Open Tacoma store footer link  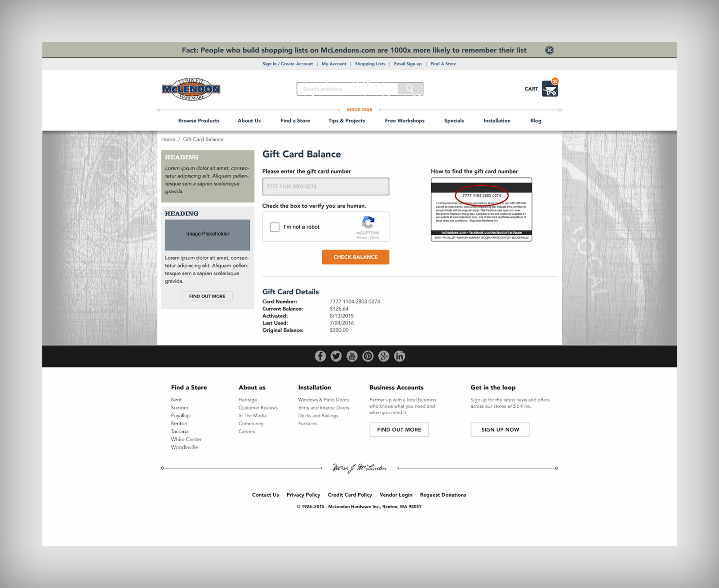180,432
